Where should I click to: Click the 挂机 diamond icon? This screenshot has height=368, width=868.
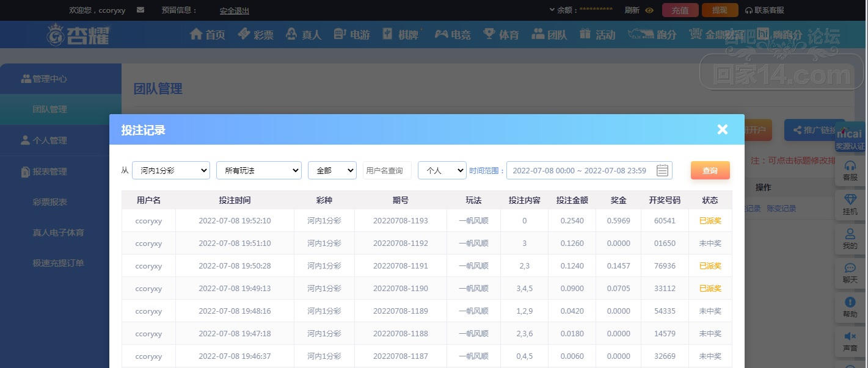[850, 204]
